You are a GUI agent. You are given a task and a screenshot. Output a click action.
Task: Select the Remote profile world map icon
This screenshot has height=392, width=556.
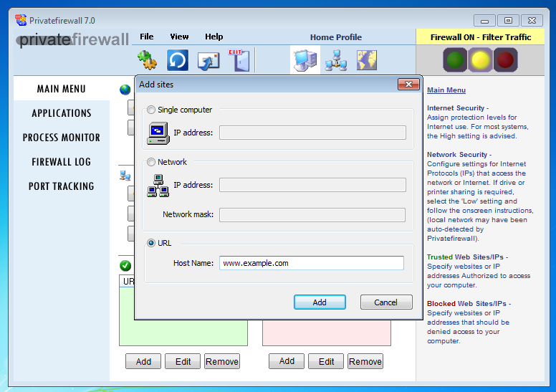(x=367, y=60)
